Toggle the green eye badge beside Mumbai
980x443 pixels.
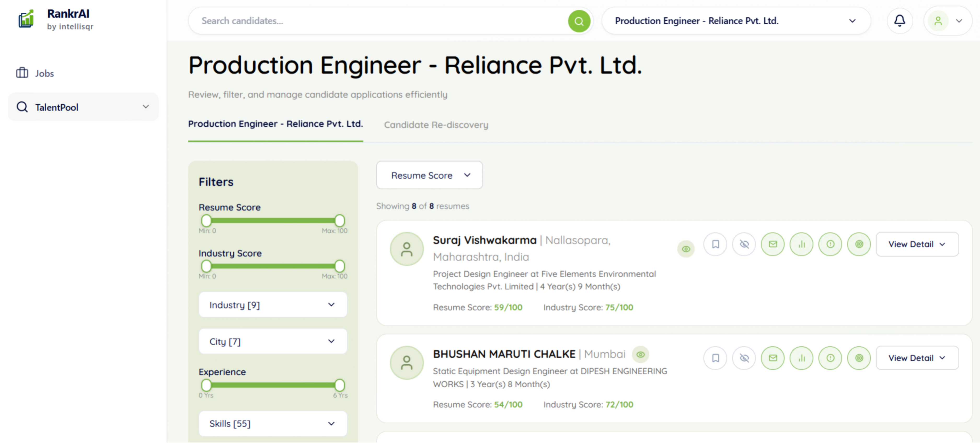641,354
